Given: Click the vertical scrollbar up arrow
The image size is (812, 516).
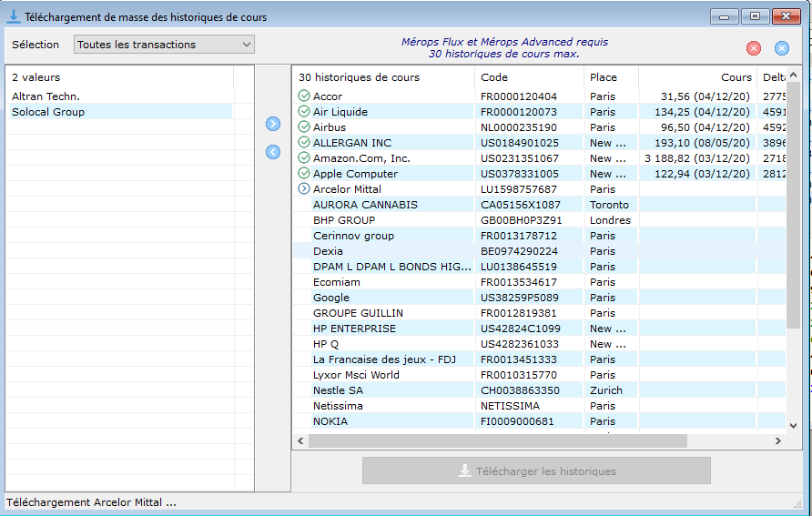Looking at the screenshot, I should click(794, 75).
